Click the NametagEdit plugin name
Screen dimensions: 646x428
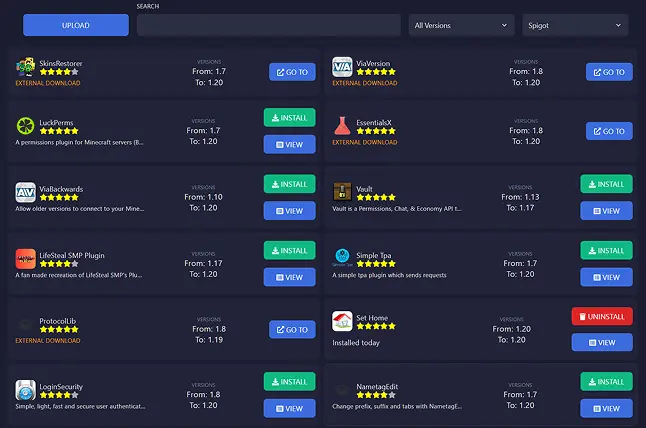(x=377, y=386)
